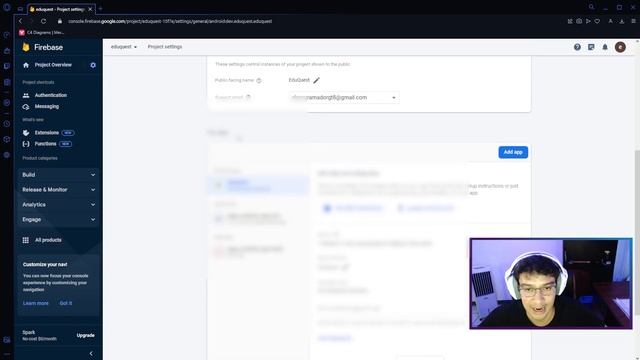The width and height of the screenshot is (640, 360).
Task: Dismiss tip with Got it
Action: tap(66, 303)
